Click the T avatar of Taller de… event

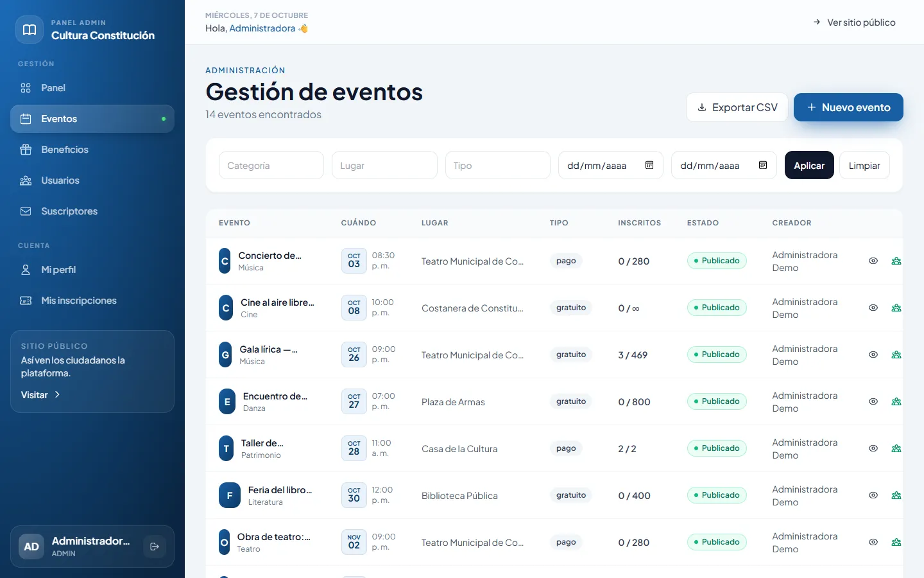[x=226, y=448]
